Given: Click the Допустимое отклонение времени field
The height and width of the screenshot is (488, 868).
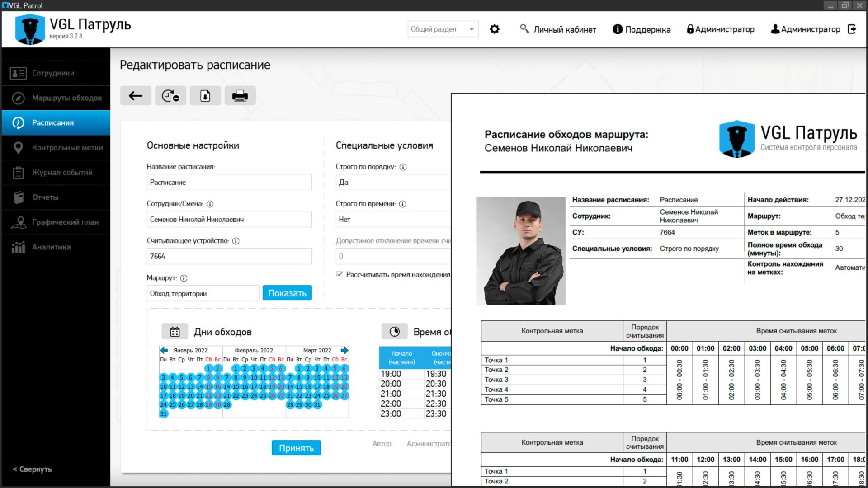Looking at the screenshot, I should coord(393,256).
